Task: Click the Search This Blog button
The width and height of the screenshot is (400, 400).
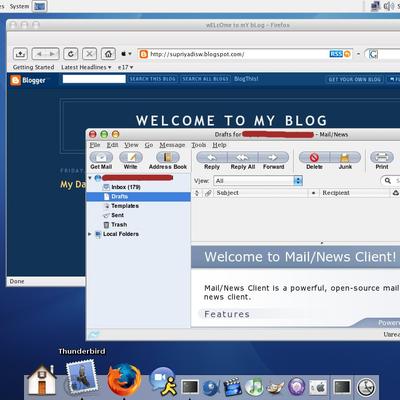Action: click(153, 79)
